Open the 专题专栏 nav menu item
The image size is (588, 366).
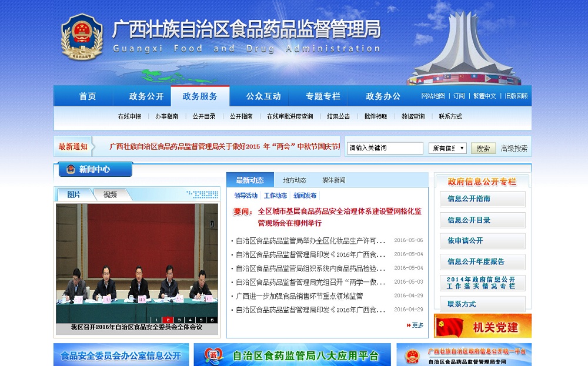(x=322, y=96)
